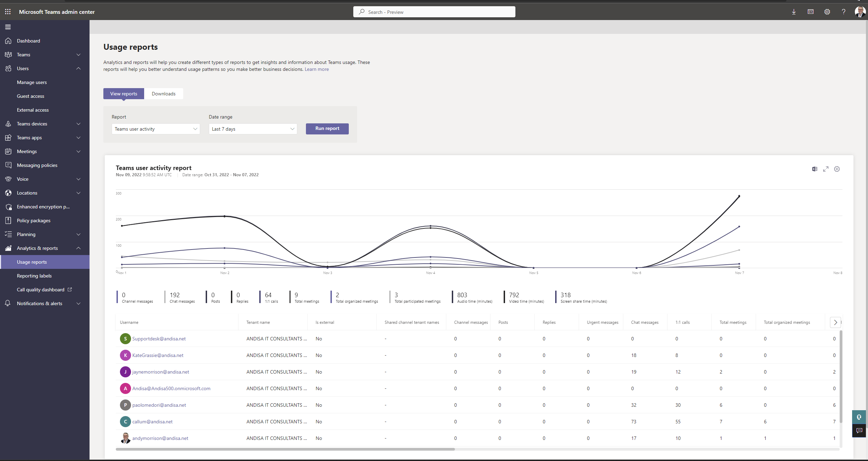Open the feedback chat floating icon
The width and height of the screenshot is (868, 461).
859,431
